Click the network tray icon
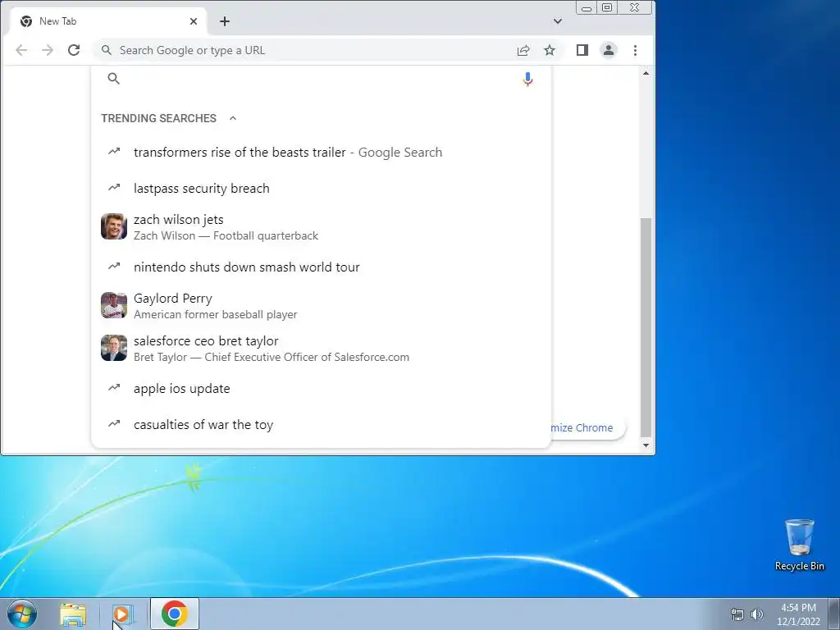 (737, 615)
